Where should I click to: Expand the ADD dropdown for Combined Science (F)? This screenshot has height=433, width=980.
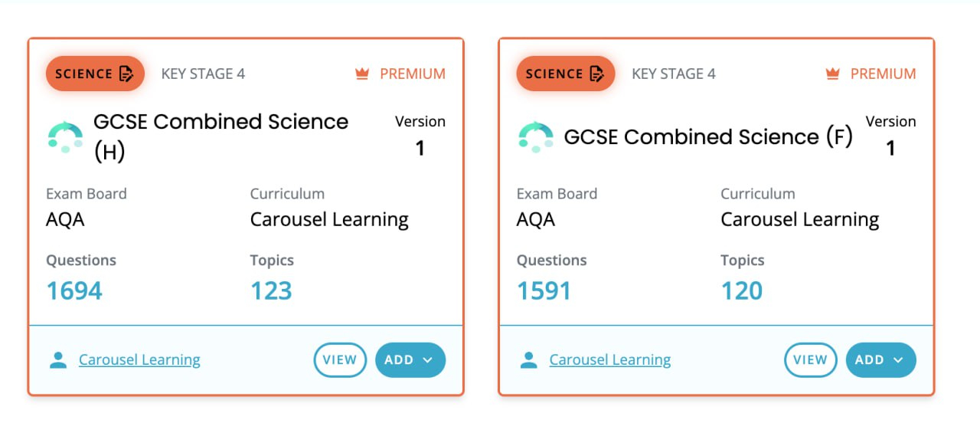[x=880, y=360]
